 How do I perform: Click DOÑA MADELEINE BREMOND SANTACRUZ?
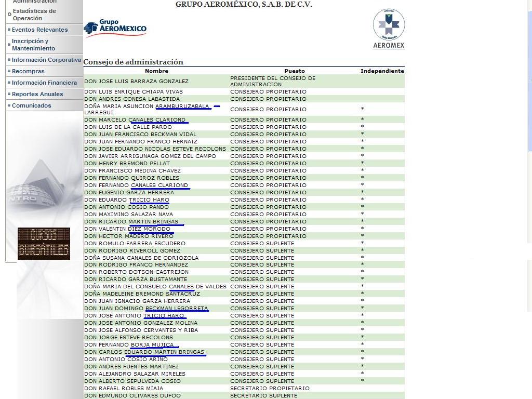click(x=142, y=294)
